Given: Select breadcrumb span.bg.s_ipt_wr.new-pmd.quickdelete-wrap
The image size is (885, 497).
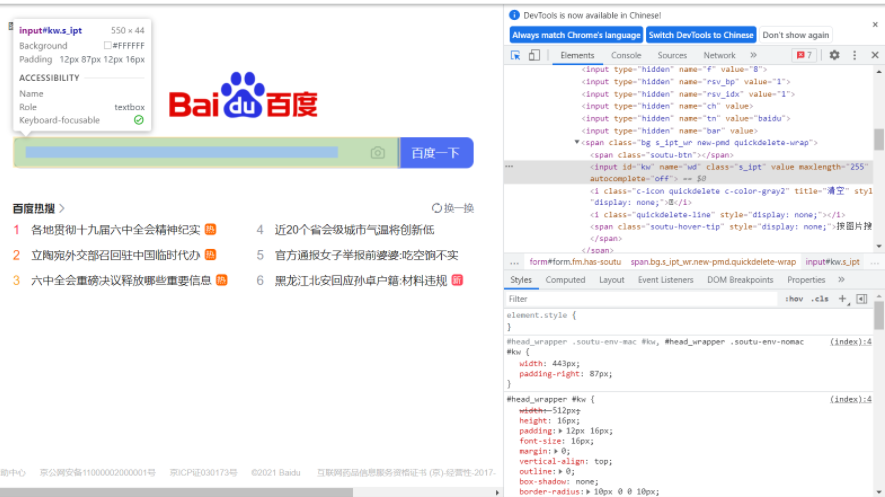Looking at the screenshot, I should click(x=713, y=262).
